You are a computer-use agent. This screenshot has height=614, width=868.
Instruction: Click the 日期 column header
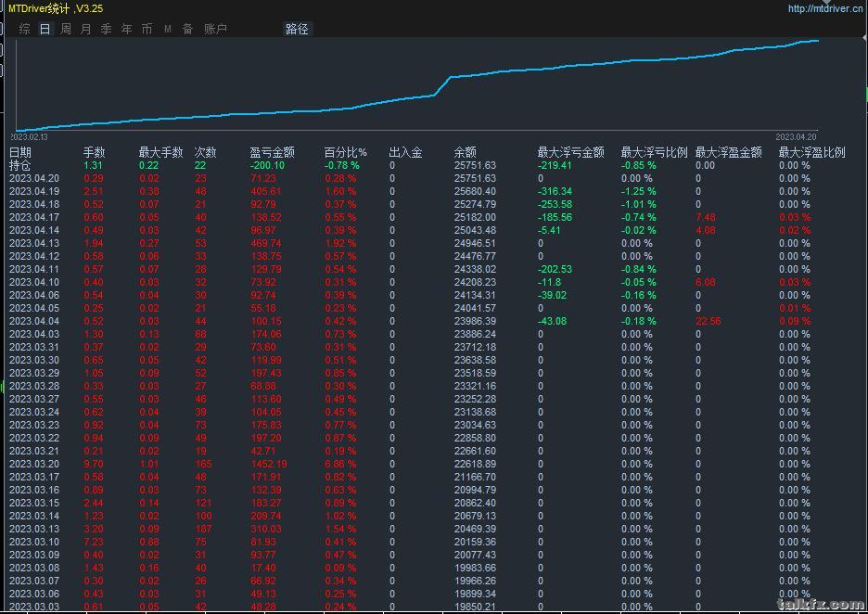pos(19,152)
